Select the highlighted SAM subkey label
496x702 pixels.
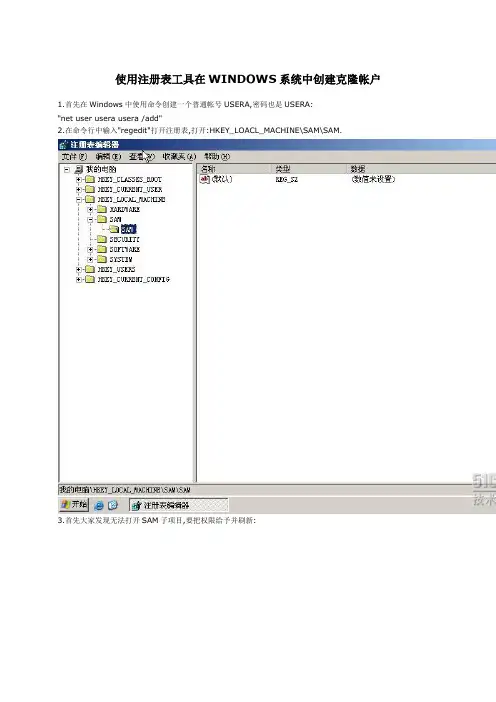(x=128, y=229)
